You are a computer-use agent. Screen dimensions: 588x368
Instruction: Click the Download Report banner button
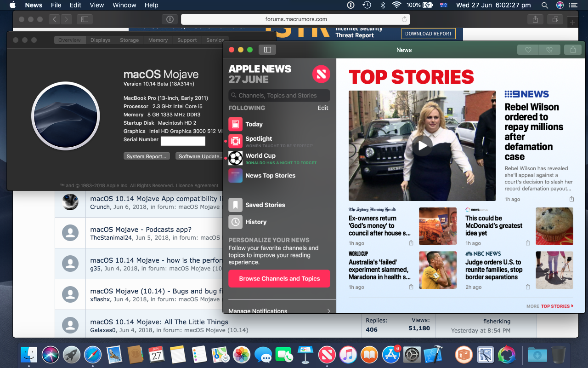coord(429,34)
